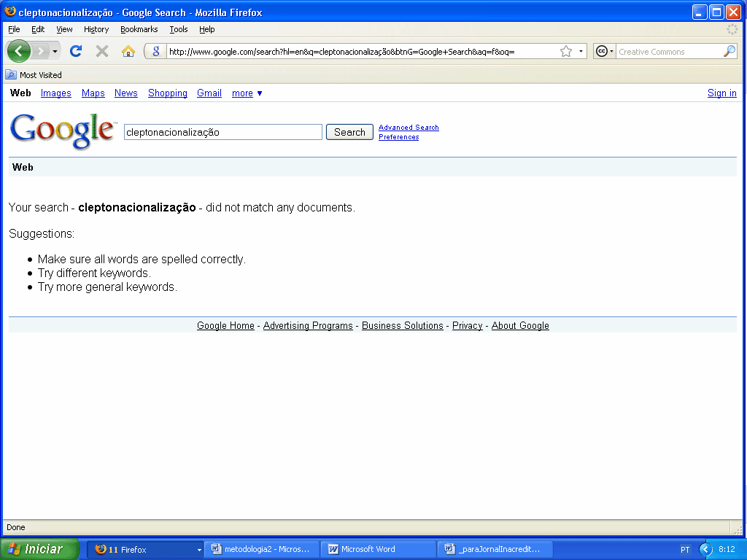
Task: Switch to _paraJornalInacredit document in taskbar
Action: 495,550
